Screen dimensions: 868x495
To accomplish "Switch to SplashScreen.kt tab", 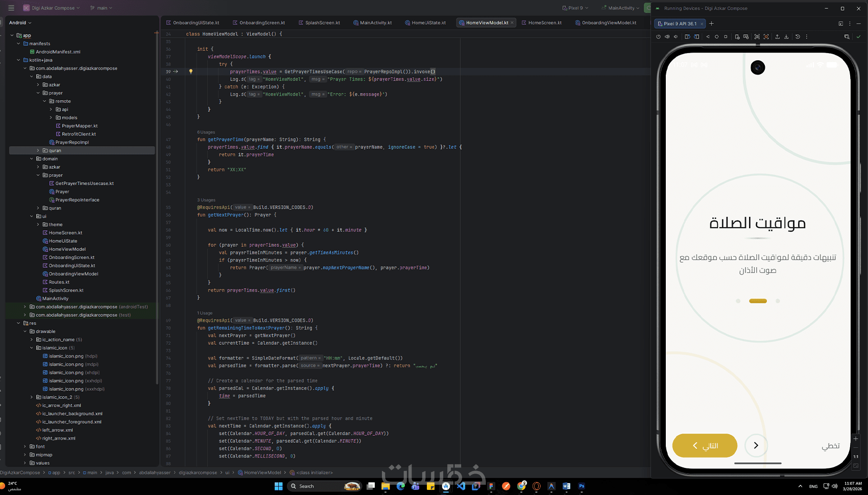I will (x=319, y=22).
